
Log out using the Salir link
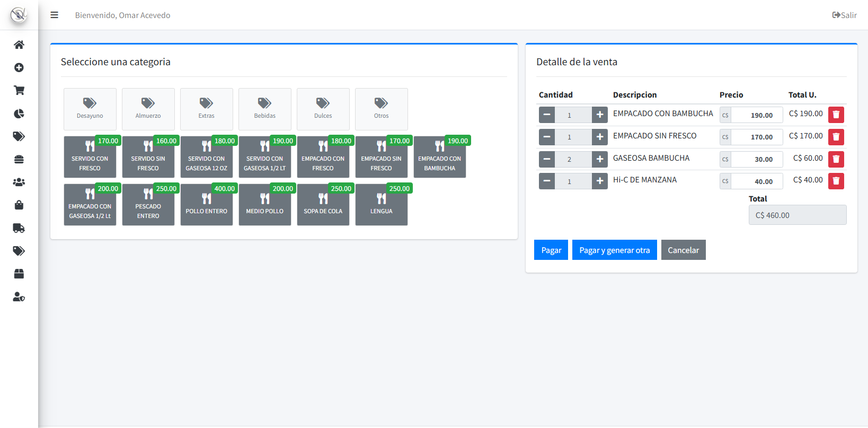point(845,15)
